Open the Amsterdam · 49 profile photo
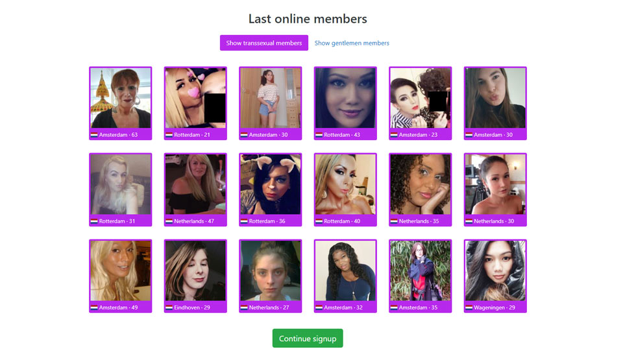 [121, 276]
